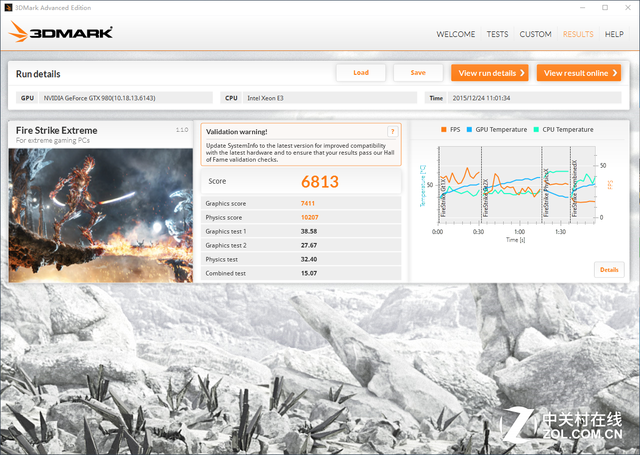Click the blue GPU Temperature legend marker

[469, 129]
